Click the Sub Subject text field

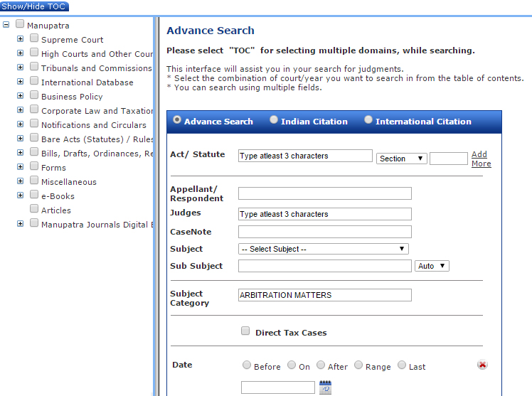click(x=325, y=266)
